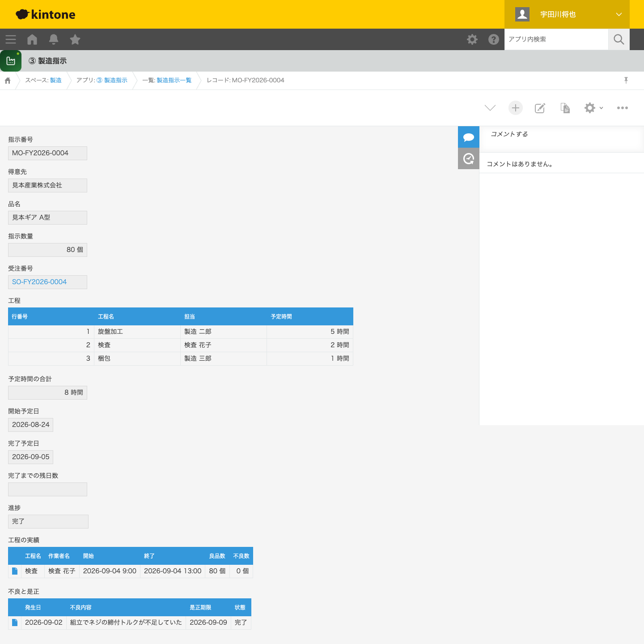This screenshot has width=644, height=644.
Task: Go to the kintone home portal icon
Action: click(x=32, y=39)
